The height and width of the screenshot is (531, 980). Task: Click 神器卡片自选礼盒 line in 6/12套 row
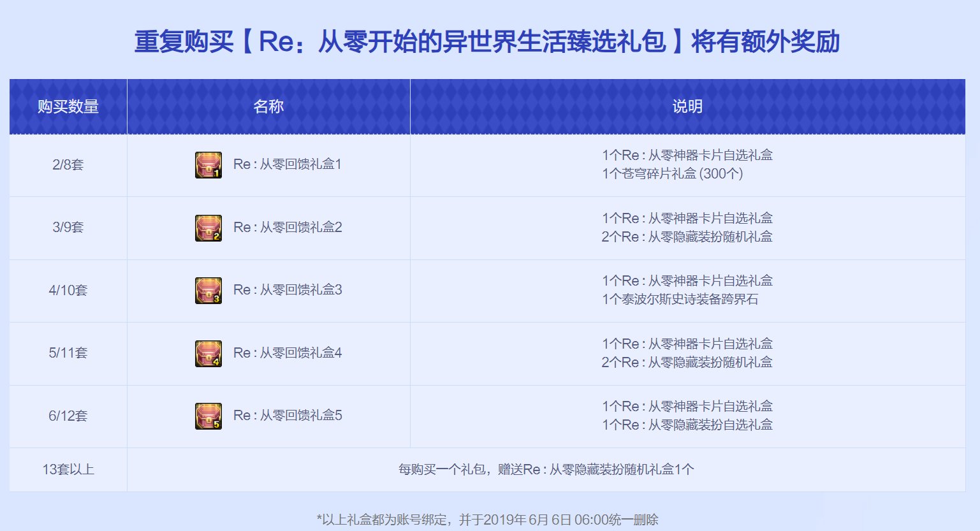(687, 406)
